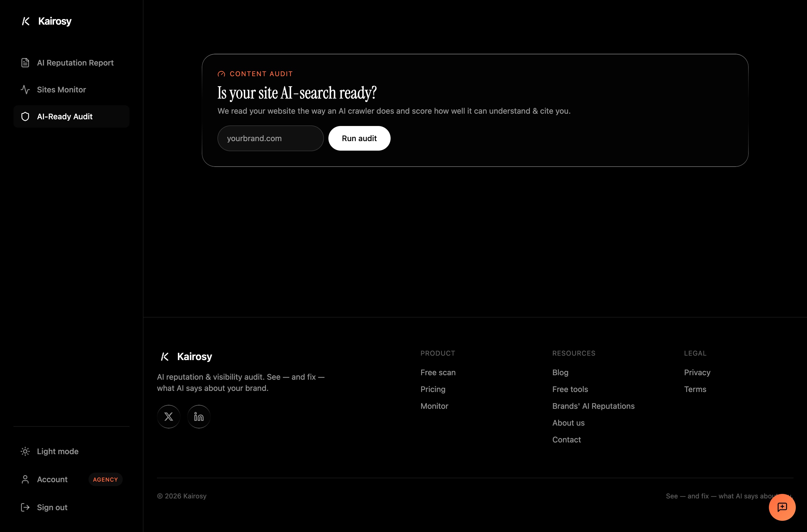Click the footer Kairosy logo icon

pyautogui.click(x=165, y=357)
